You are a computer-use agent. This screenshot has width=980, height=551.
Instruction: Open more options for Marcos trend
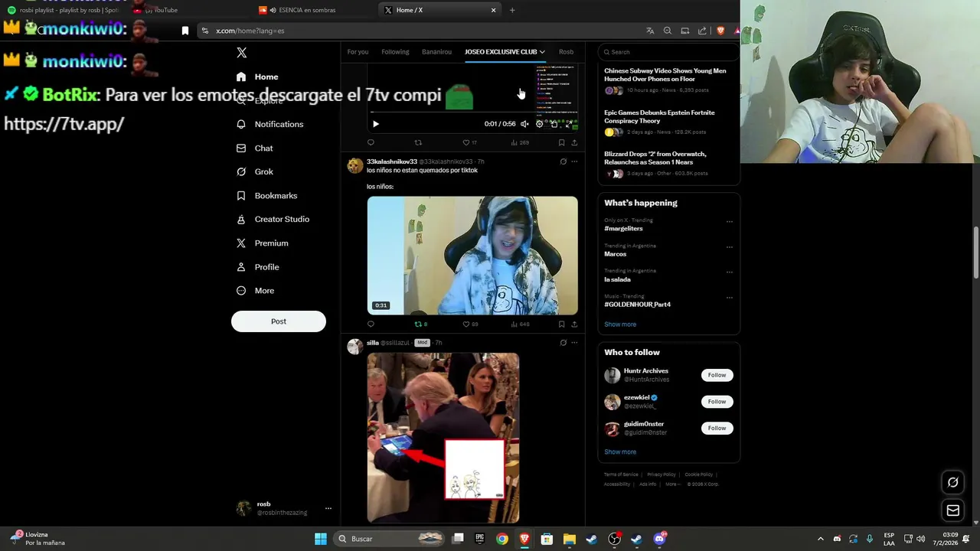click(729, 247)
